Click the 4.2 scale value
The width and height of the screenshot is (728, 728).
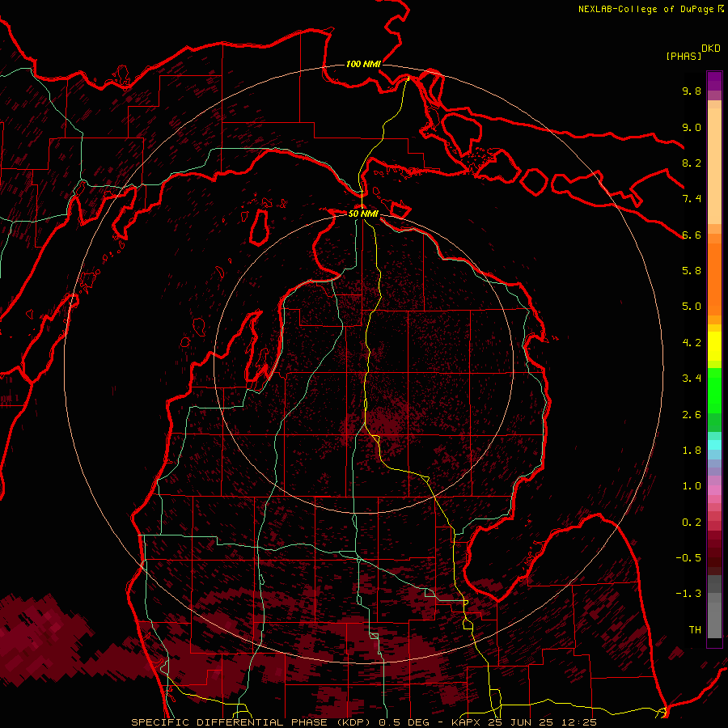coord(692,343)
